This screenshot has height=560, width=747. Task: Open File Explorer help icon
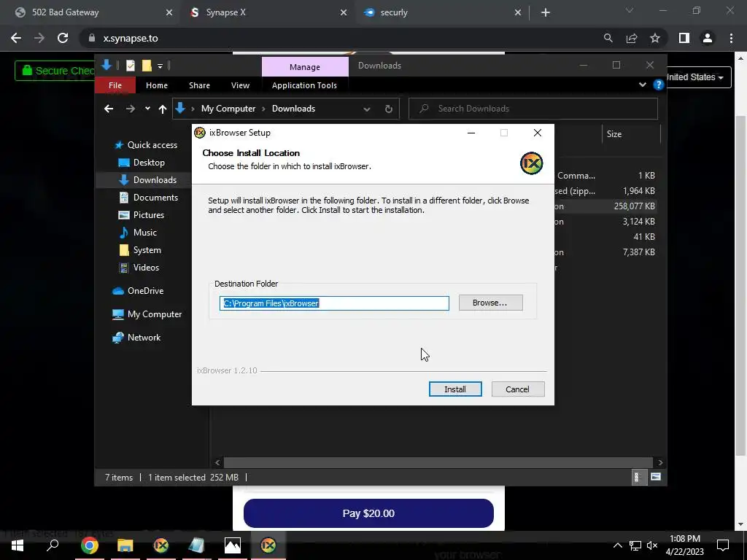(x=659, y=85)
